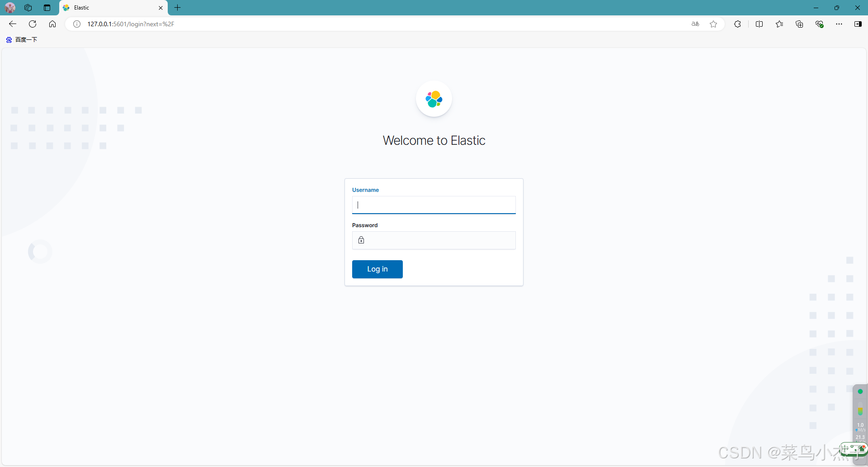868x467 pixels.
Task: Open the Settings and more menu
Action: (x=839, y=24)
